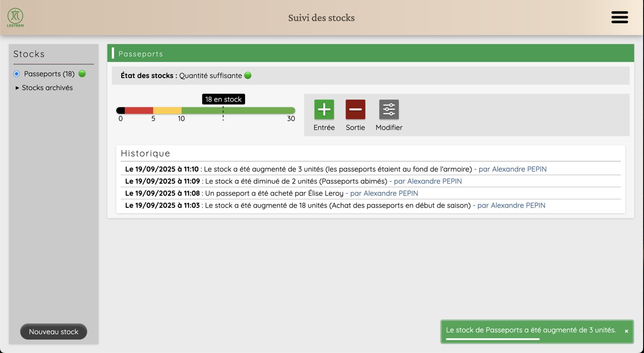Select the Passeports radio button
This screenshot has height=353, width=644.
17,74
